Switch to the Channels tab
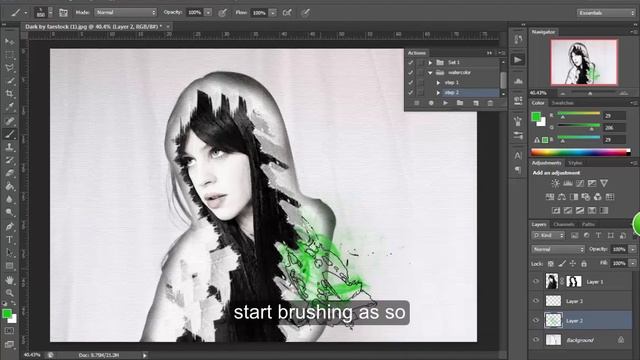 click(x=564, y=224)
